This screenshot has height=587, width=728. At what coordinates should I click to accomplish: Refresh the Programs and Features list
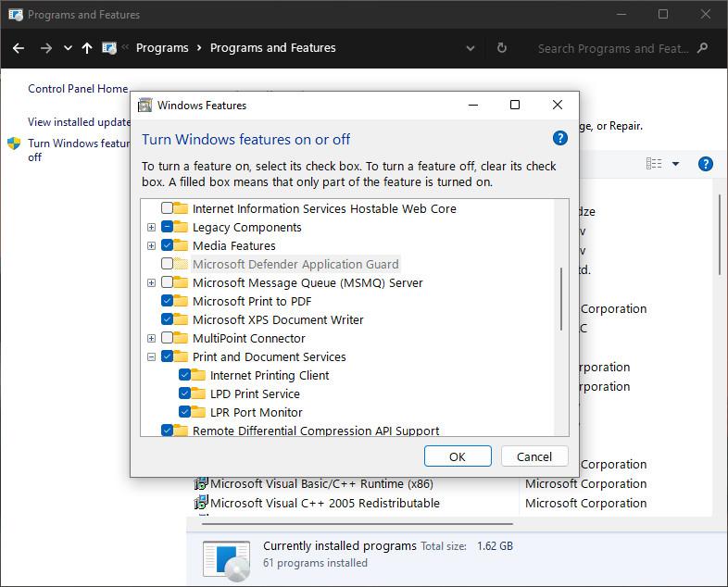501,48
